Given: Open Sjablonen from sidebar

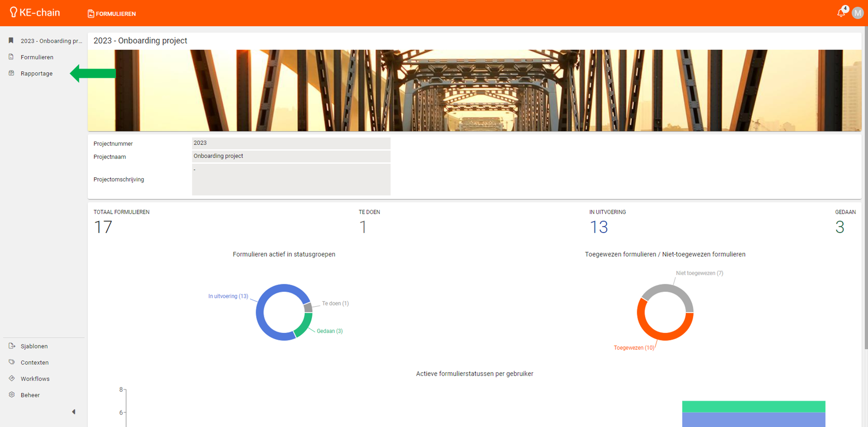Looking at the screenshot, I should coord(34,346).
